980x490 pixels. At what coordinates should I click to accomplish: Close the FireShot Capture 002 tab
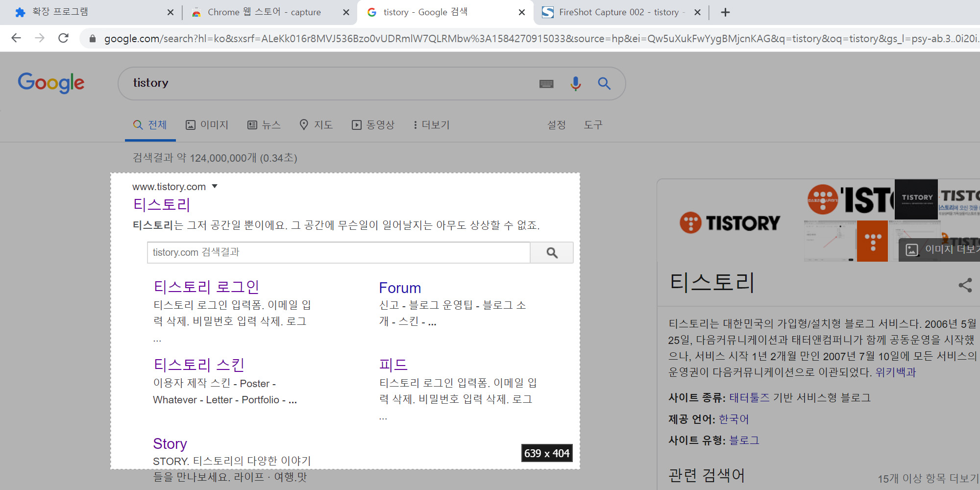point(697,12)
